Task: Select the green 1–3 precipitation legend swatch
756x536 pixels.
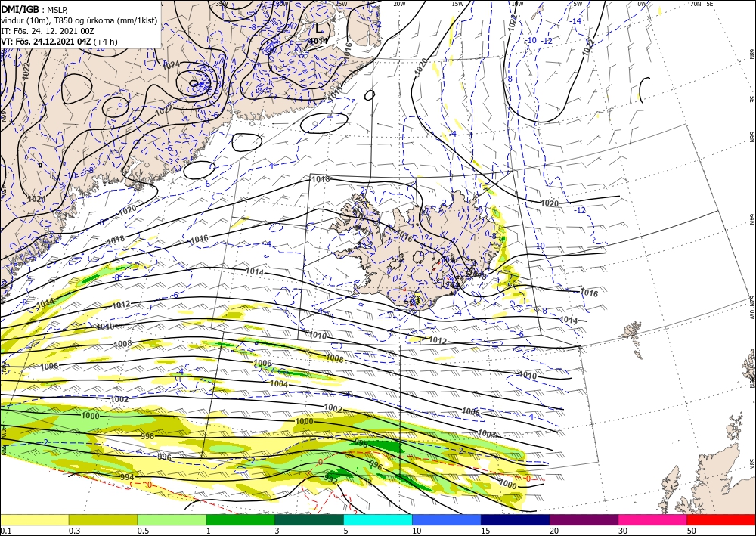Action: [240, 519]
